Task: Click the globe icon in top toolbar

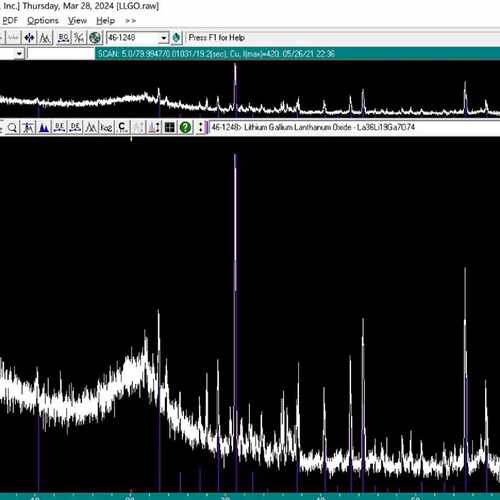Action: pos(95,38)
